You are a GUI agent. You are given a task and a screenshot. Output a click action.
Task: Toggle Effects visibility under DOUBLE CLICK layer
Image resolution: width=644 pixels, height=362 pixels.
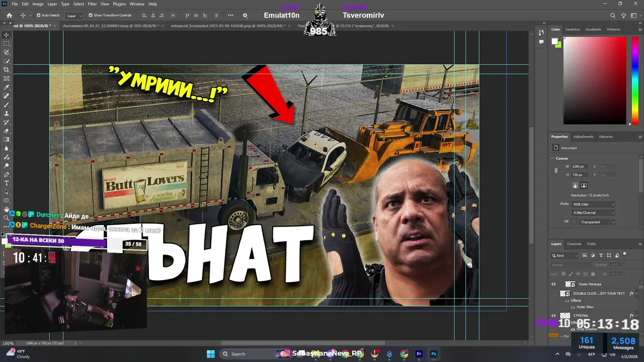568,301
